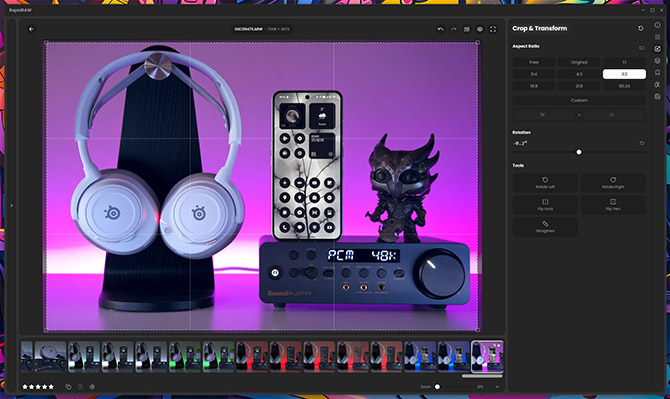Viewport: 670px width, 399px height.
Task: Choose the Original aspect ratio
Action: [x=579, y=62]
